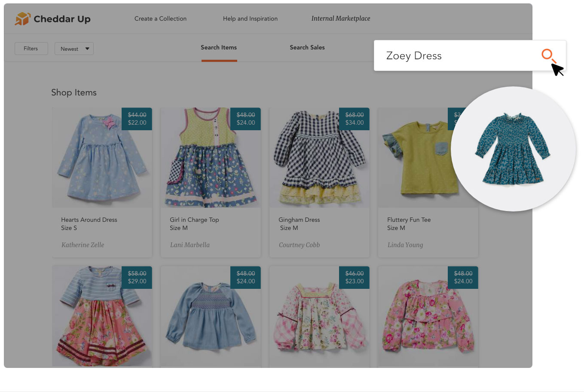Switch to the Search Sales tab
The image size is (584, 392).
[x=307, y=48]
